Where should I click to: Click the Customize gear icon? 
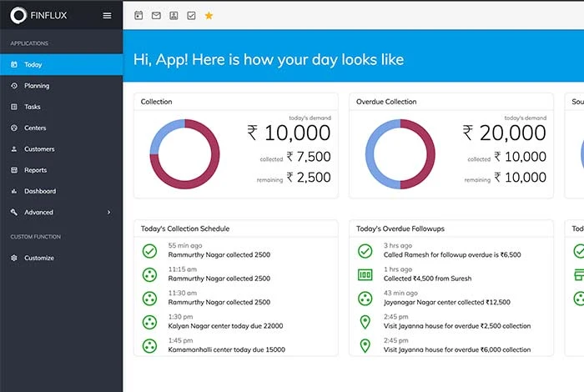pos(14,258)
